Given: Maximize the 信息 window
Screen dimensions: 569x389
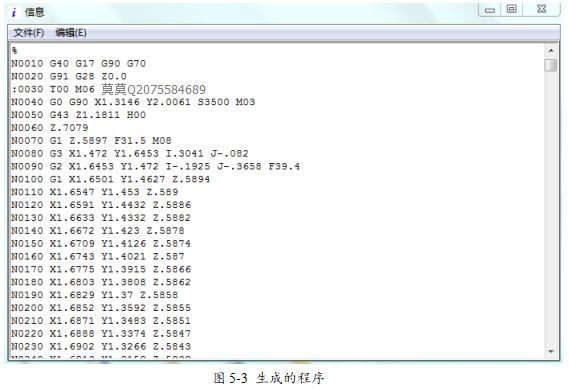Looking at the screenshot, I should pyautogui.click(x=512, y=9).
